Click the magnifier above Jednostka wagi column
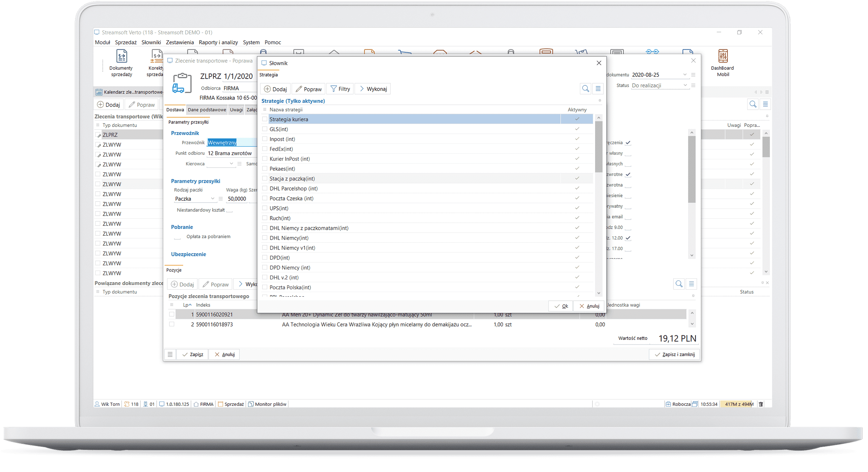This screenshot has width=868, height=472. point(678,284)
